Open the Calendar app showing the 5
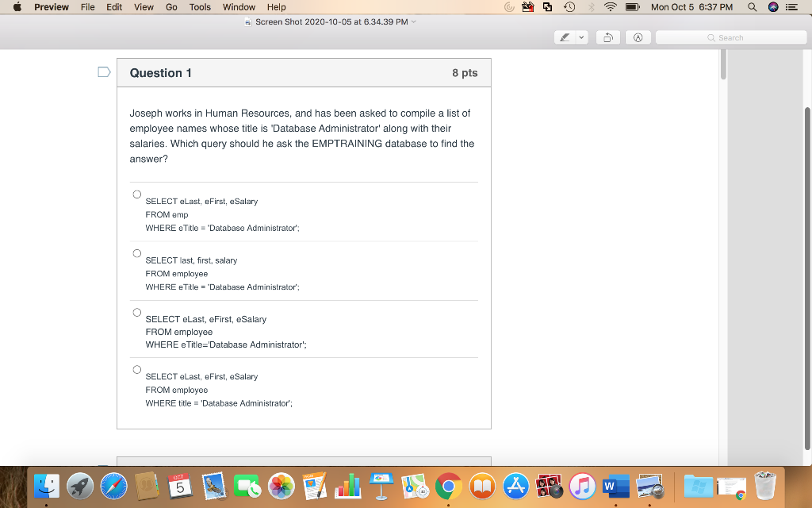Viewport: 812px width, 508px height. click(178, 487)
